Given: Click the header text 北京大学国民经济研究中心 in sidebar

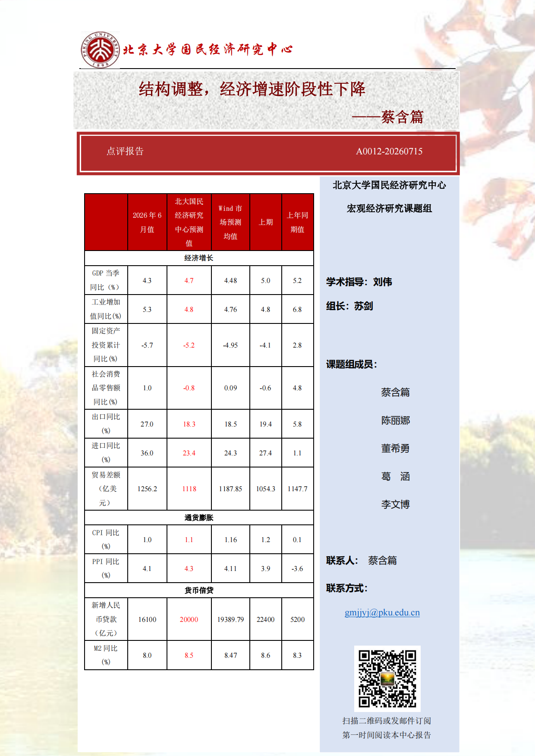Looking at the screenshot, I should click(389, 185).
